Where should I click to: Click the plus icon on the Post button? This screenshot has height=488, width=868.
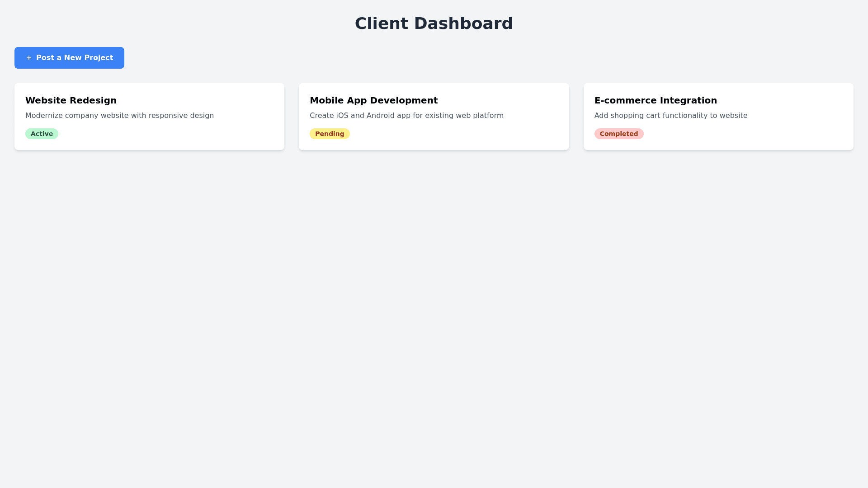click(29, 58)
